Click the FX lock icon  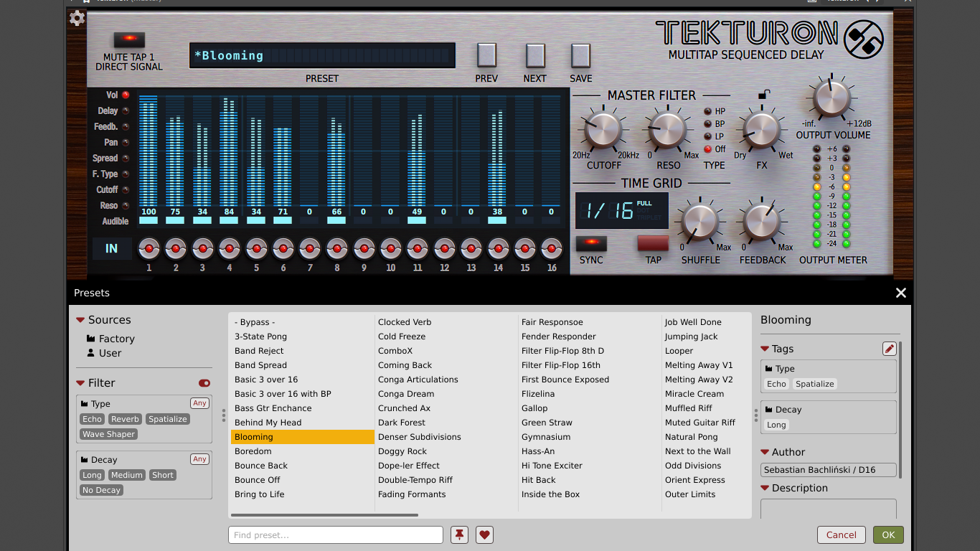[764, 95]
